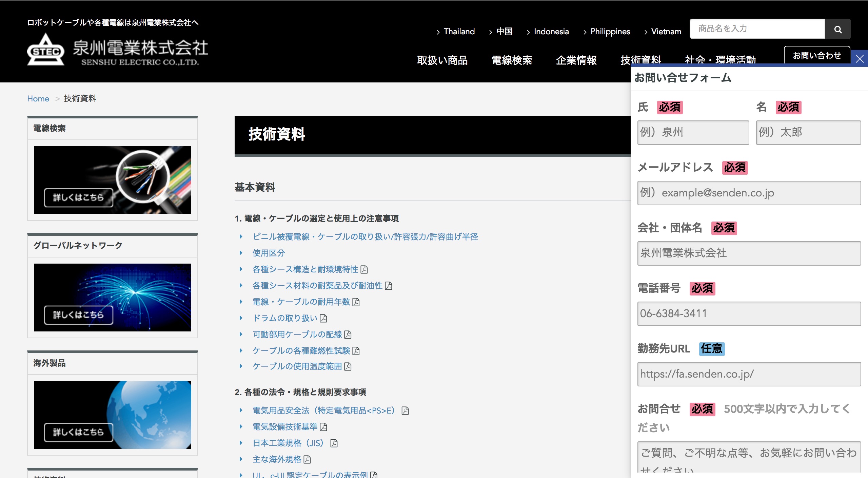Open PDF icon beside ドラムの取り扱い
Viewport: 868px width, 478px height.
[x=323, y=318]
